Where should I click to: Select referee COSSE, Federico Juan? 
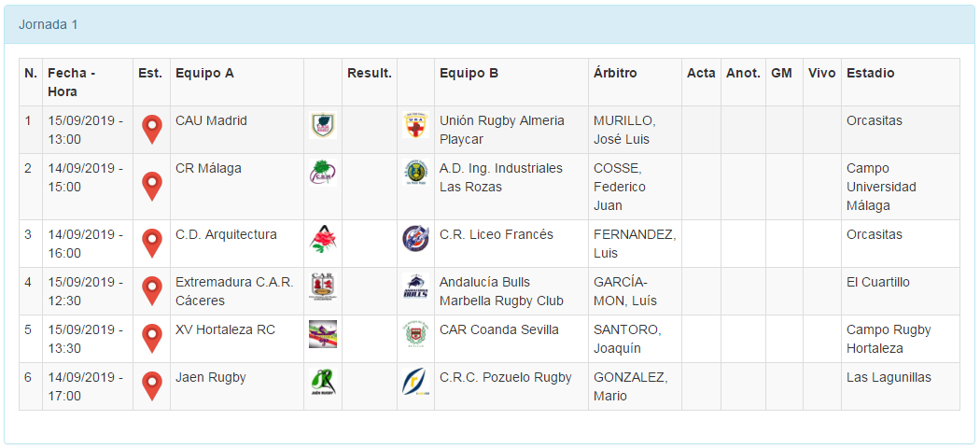pos(620,187)
